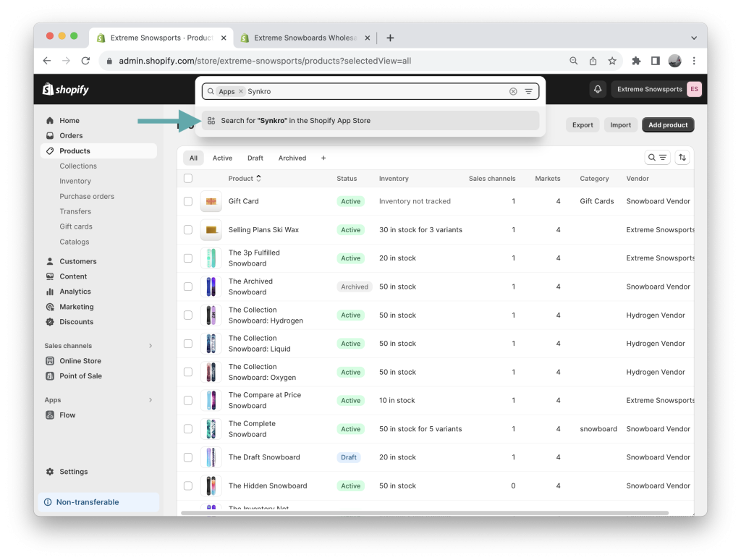
Task: Click the horizontal scrollbar under product table
Action: pyautogui.click(x=424, y=513)
